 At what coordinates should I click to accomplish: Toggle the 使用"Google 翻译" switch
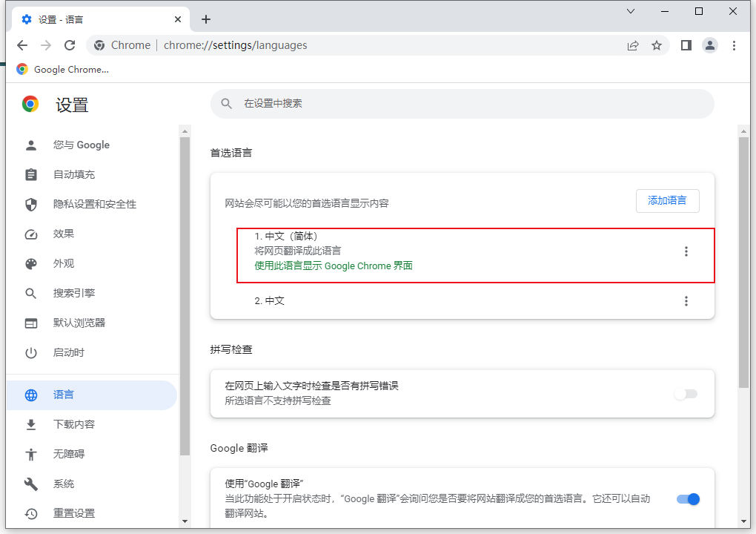point(688,499)
